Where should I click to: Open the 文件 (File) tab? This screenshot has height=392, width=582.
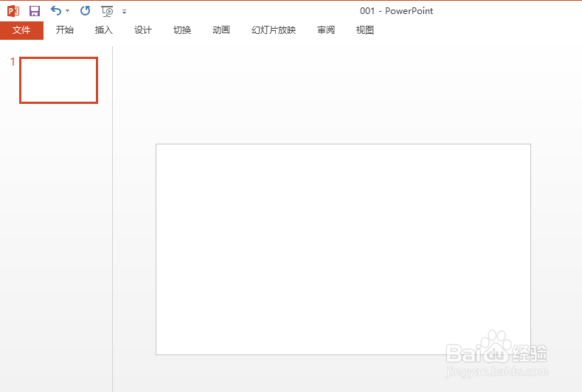(x=21, y=30)
